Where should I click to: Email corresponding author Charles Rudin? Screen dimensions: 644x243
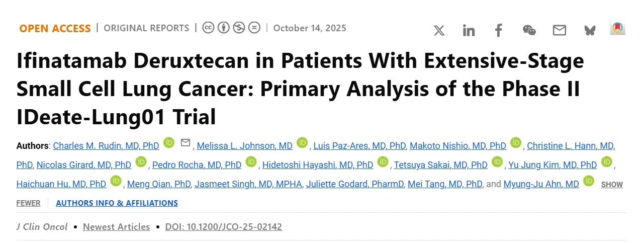pyautogui.click(x=185, y=143)
